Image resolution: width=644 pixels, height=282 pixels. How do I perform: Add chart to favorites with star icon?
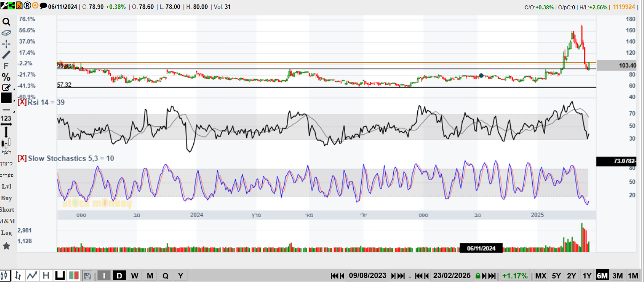[6, 246]
